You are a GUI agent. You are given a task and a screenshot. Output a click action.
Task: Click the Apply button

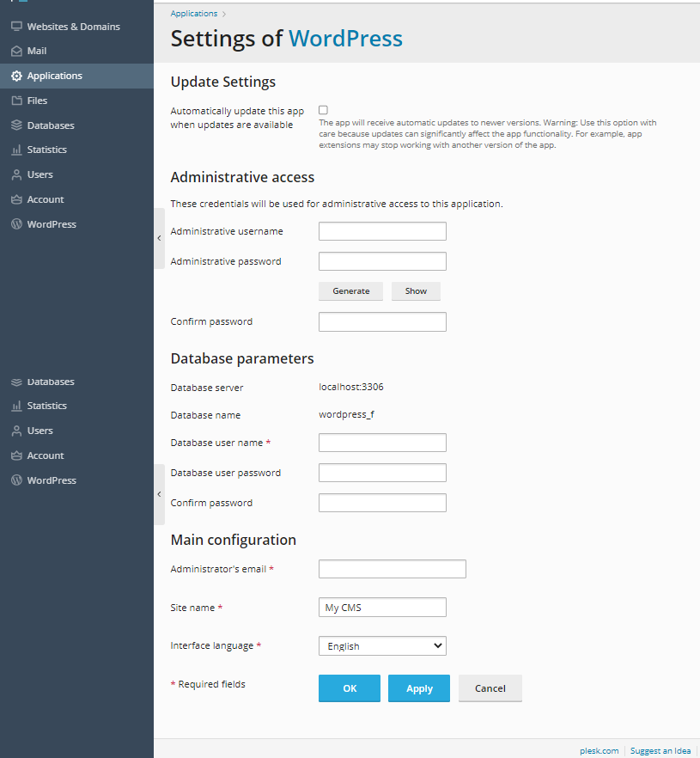pos(419,688)
